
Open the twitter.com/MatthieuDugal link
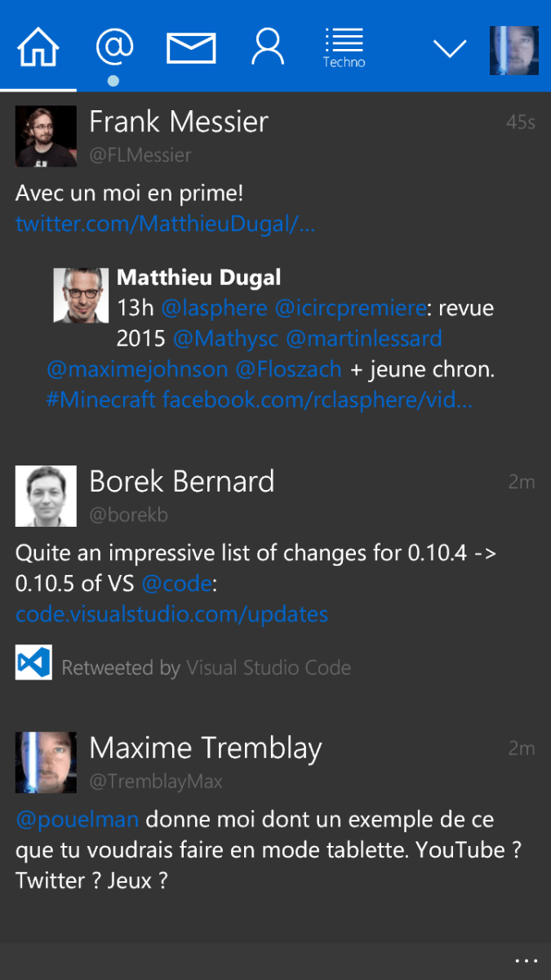pyautogui.click(x=165, y=225)
